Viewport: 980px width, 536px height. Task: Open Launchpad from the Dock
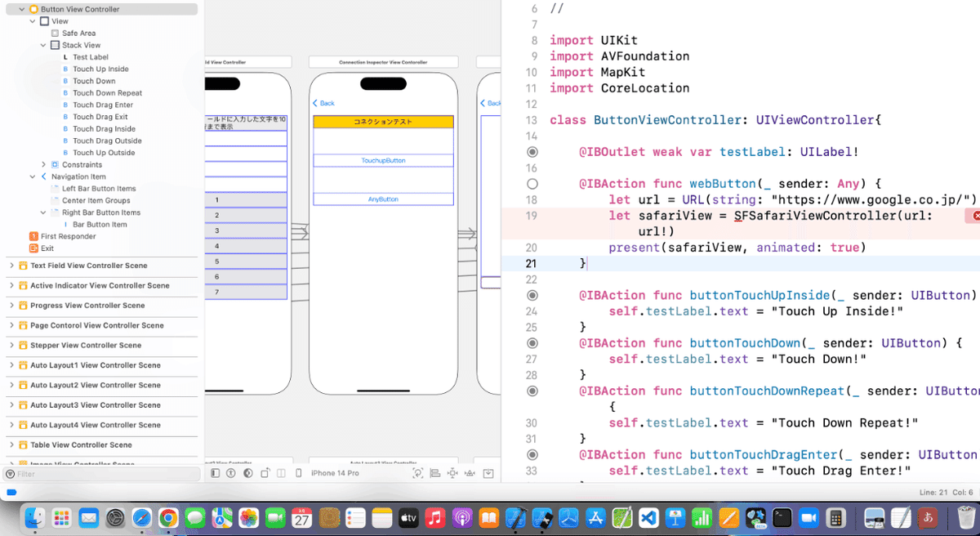(62, 517)
